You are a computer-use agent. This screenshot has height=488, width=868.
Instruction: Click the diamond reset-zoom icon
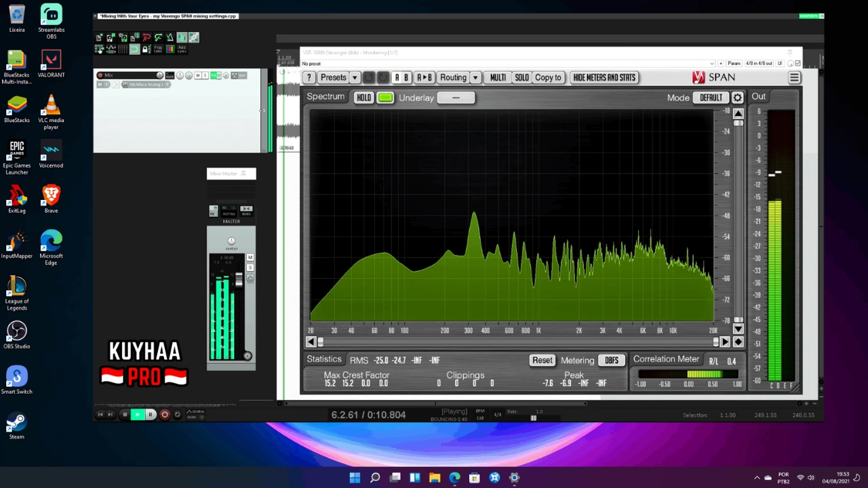tap(738, 342)
